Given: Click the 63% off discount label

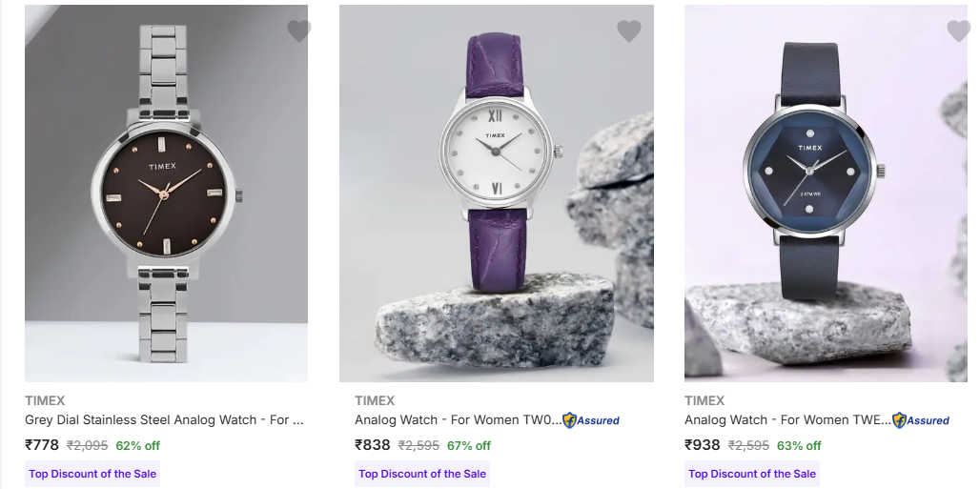Looking at the screenshot, I should click(x=798, y=445).
